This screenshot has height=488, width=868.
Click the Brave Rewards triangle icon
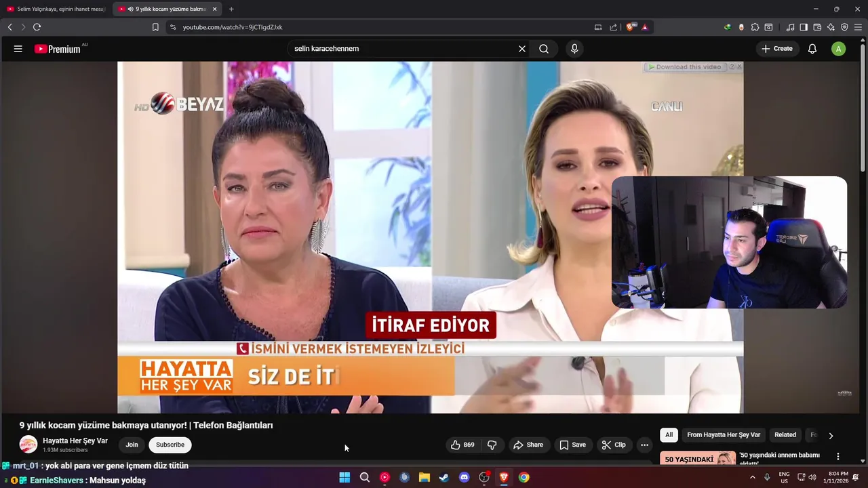(x=645, y=27)
